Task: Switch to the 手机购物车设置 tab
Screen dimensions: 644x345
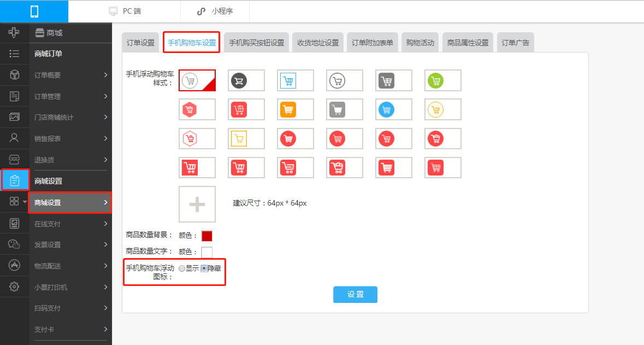Action: pyautogui.click(x=192, y=42)
